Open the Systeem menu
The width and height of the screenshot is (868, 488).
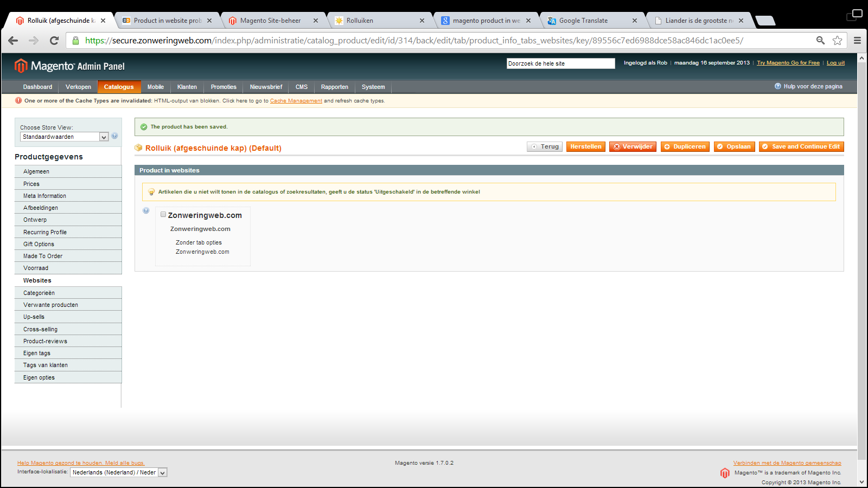tap(373, 87)
